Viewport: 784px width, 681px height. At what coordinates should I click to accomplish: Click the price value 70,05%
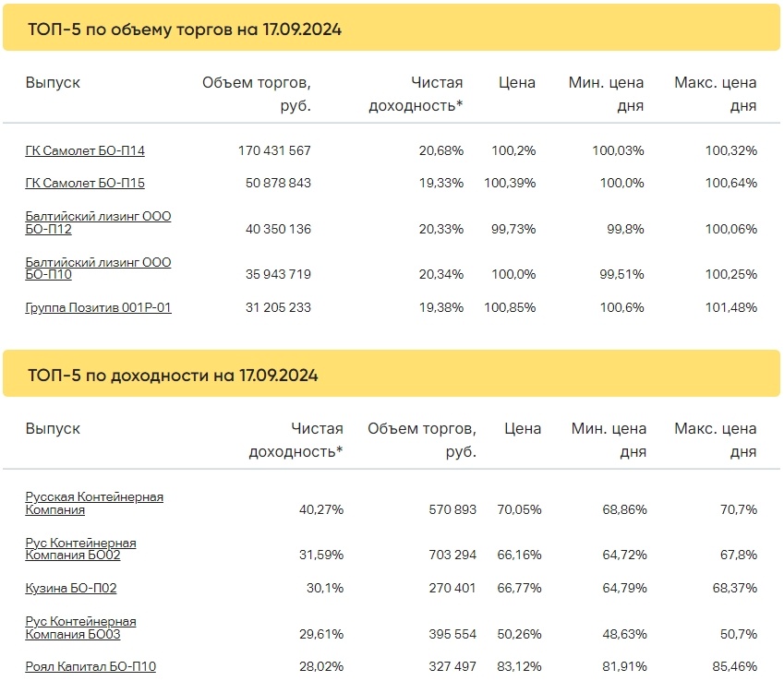point(519,509)
